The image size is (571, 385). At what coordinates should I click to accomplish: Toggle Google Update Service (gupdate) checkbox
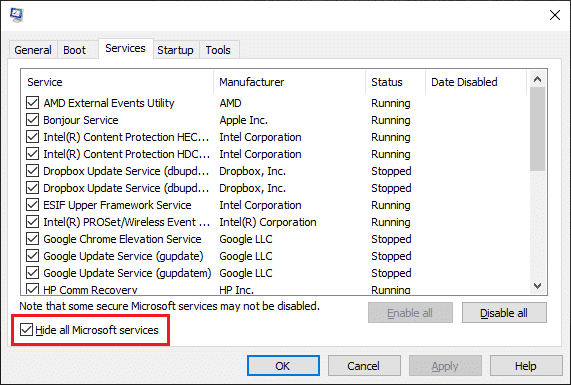[x=32, y=256]
